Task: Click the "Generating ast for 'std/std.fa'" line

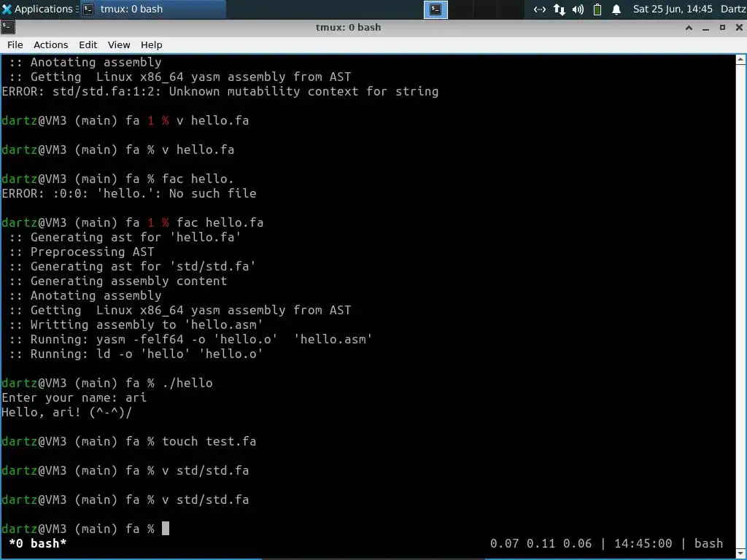Action: 133,266
